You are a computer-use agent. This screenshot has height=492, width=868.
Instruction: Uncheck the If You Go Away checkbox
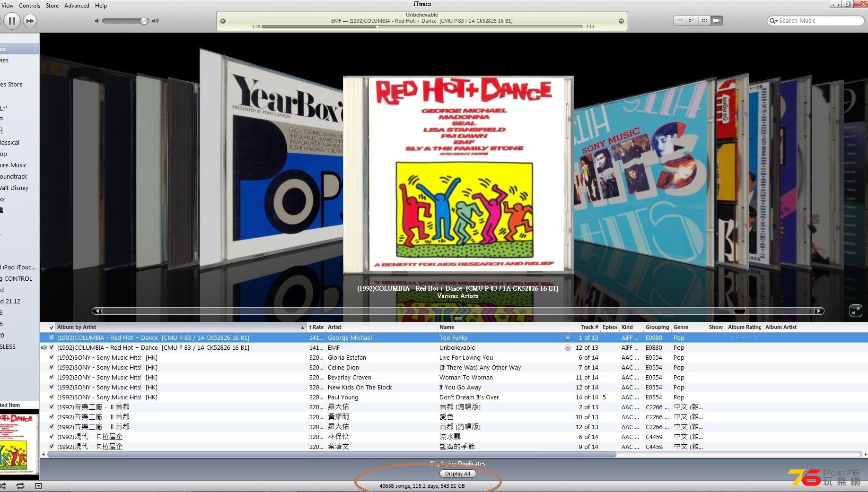[52, 387]
